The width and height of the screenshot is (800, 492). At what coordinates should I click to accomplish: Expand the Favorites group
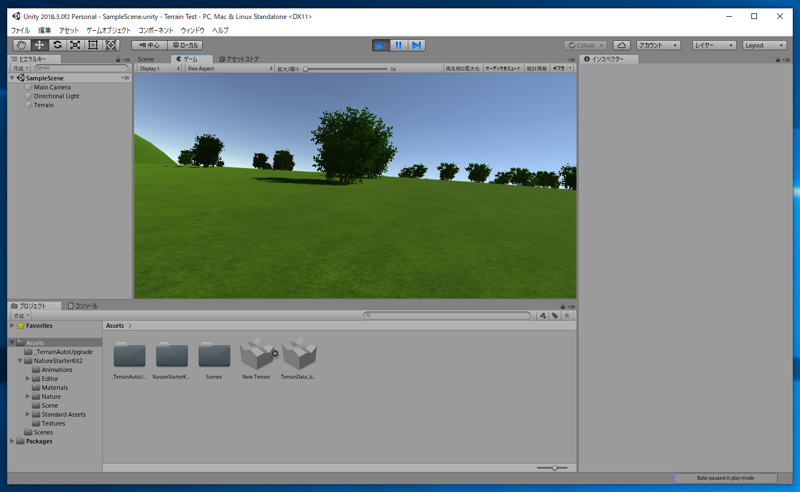tap(12, 325)
